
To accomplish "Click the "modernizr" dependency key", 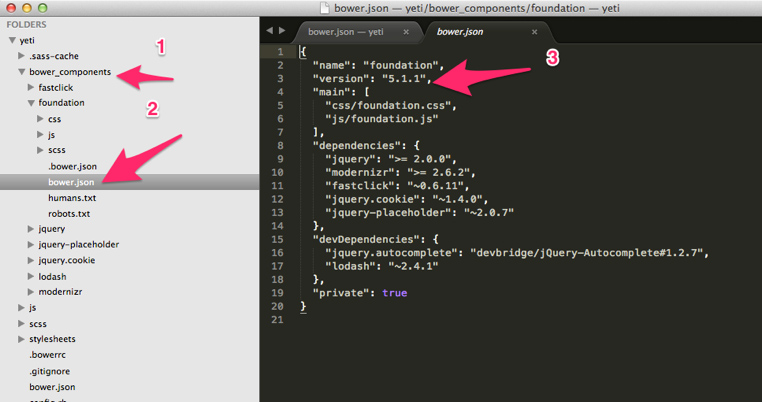I will point(363,172).
